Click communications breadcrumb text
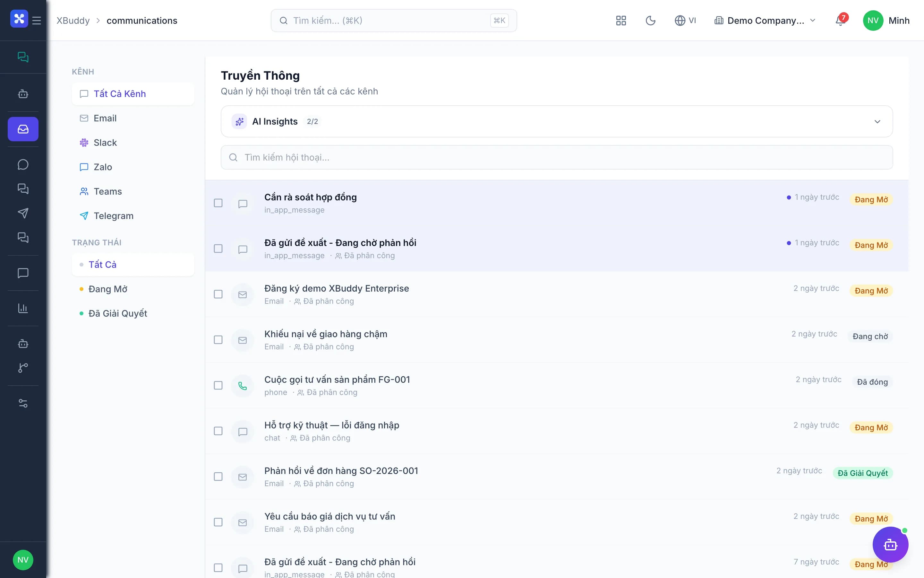 [142, 20]
